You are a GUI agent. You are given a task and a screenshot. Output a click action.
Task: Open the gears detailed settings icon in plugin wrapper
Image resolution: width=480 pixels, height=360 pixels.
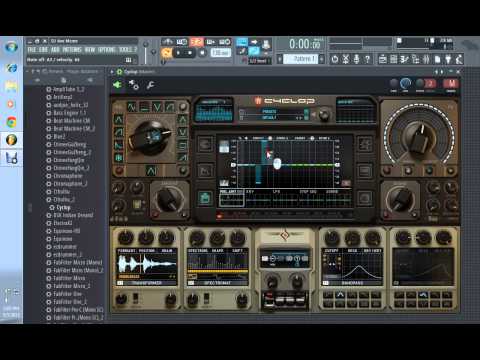pos(134,85)
